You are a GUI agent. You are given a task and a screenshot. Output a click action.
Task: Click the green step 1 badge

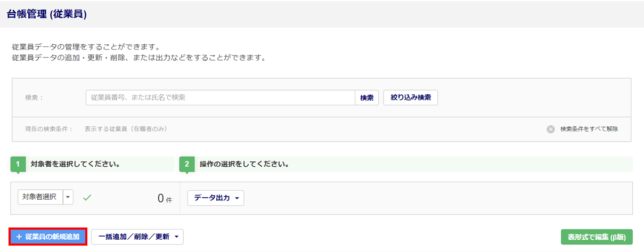coord(18,164)
